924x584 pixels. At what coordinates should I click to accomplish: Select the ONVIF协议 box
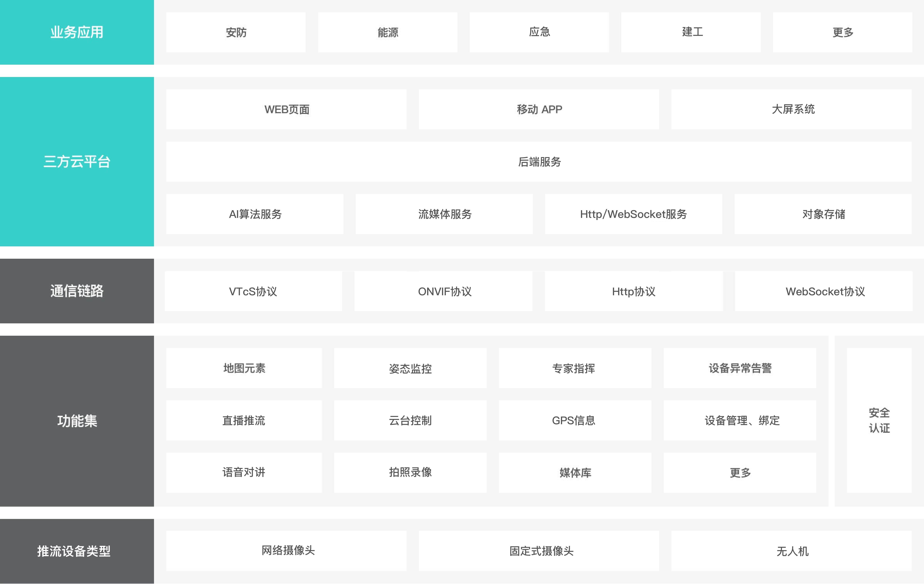click(x=443, y=291)
